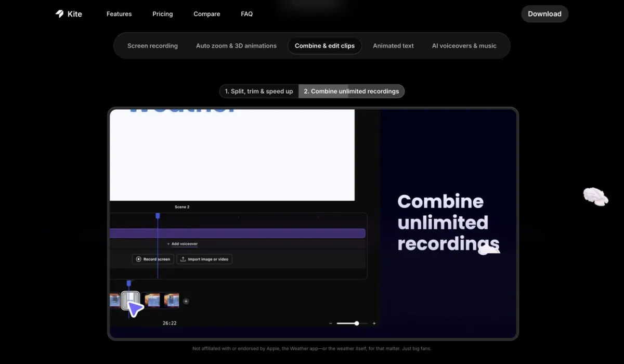The height and width of the screenshot is (364, 624).
Task: Click the purple clip track bar
Action: point(238,233)
